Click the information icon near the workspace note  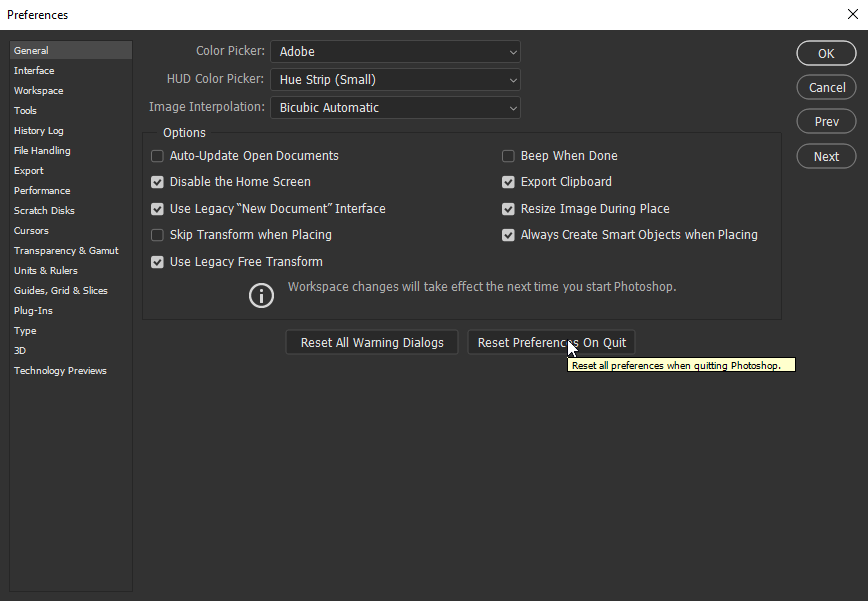pyautogui.click(x=261, y=295)
